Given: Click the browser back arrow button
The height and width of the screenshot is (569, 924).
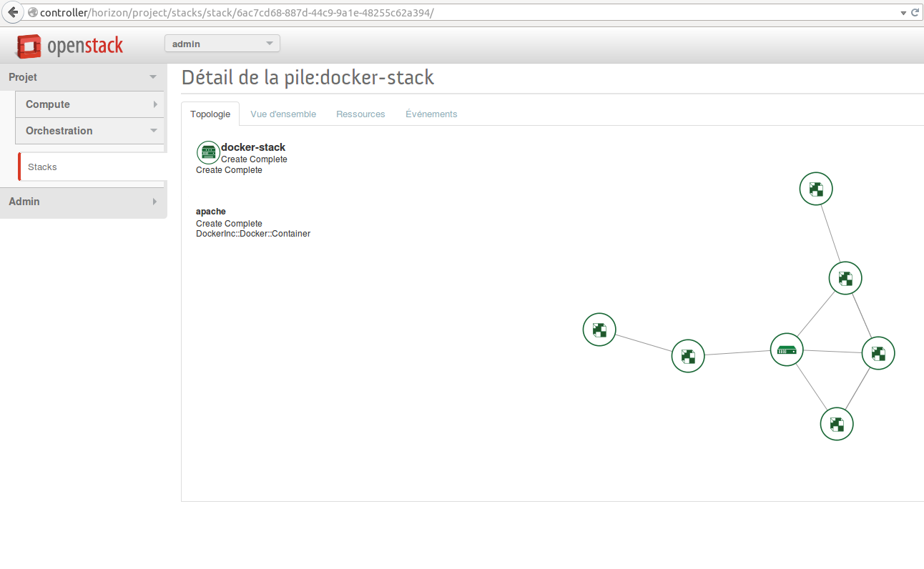Looking at the screenshot, I should [13, 13].
